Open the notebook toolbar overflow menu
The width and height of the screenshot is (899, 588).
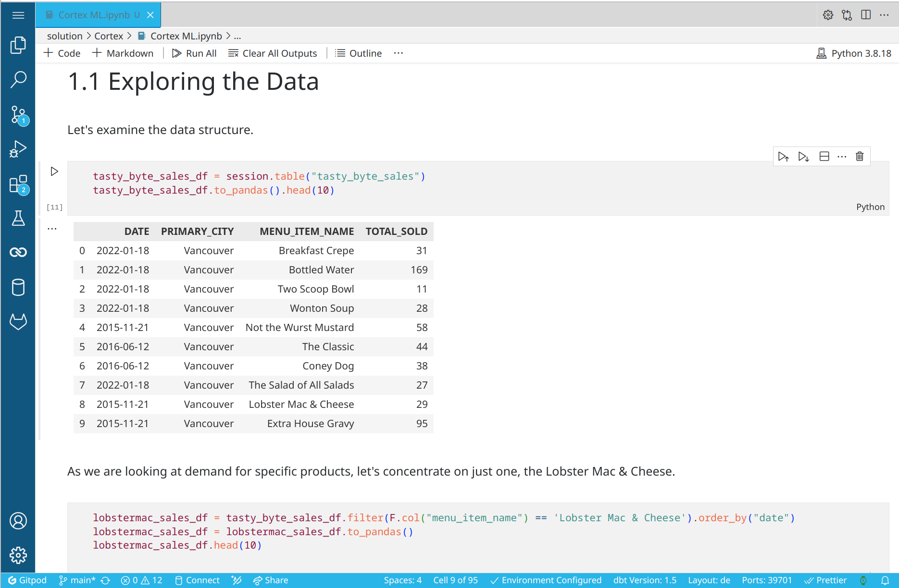point(398,53)
